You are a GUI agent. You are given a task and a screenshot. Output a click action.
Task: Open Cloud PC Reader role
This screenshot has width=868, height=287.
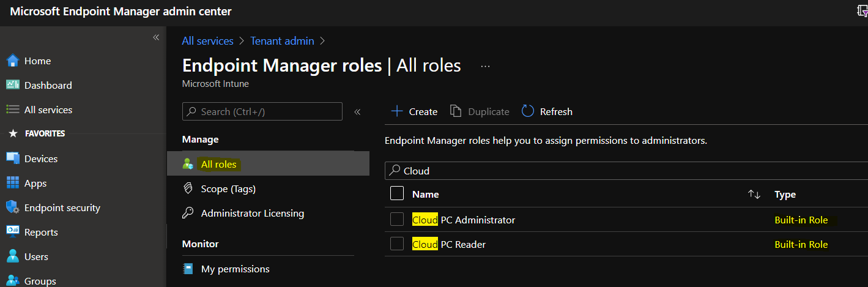[449, 244]
